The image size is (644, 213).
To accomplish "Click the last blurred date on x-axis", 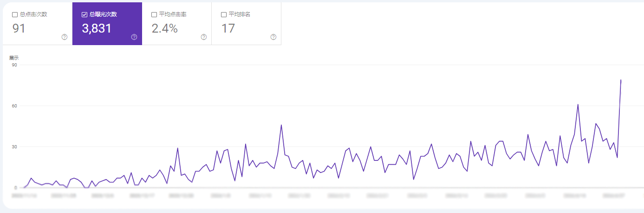I will tap(614, 196).
